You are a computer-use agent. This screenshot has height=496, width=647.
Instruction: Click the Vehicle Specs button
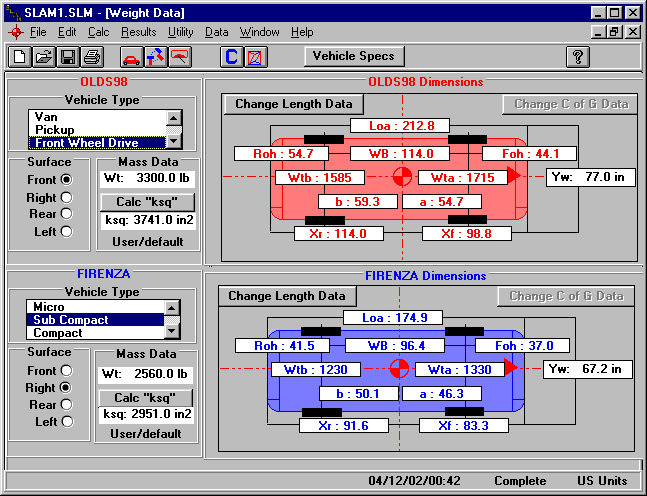(x=354, y=56)
